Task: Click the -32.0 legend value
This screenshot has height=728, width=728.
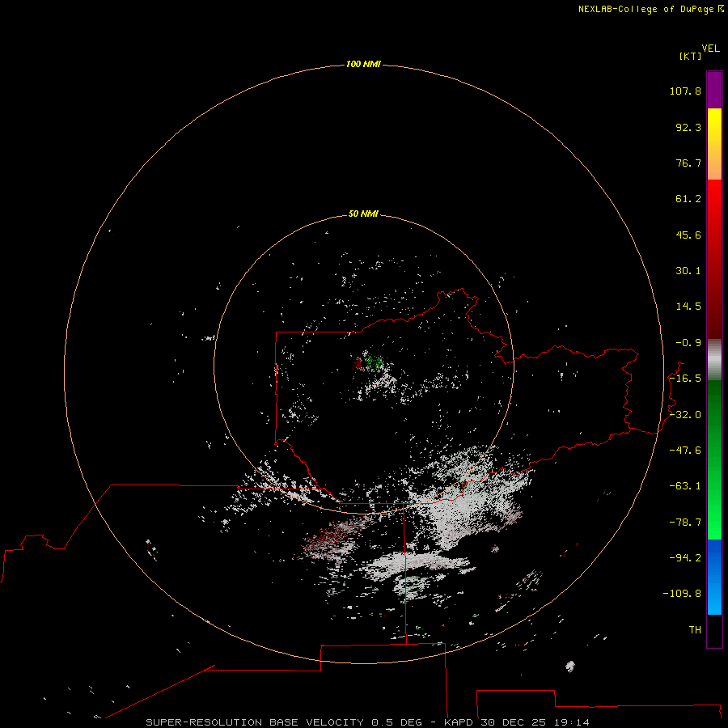Action: coord(685,415)
